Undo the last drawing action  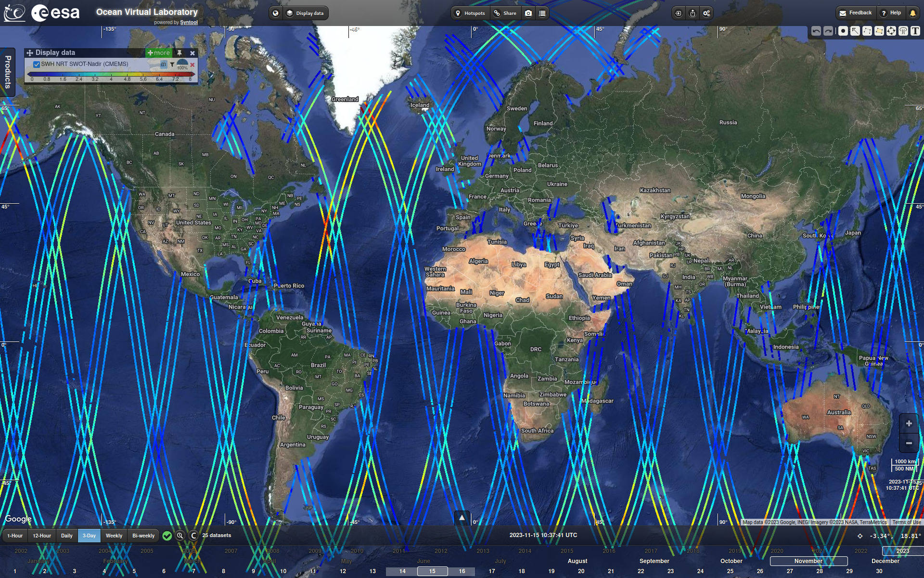[x=816, y=31]
